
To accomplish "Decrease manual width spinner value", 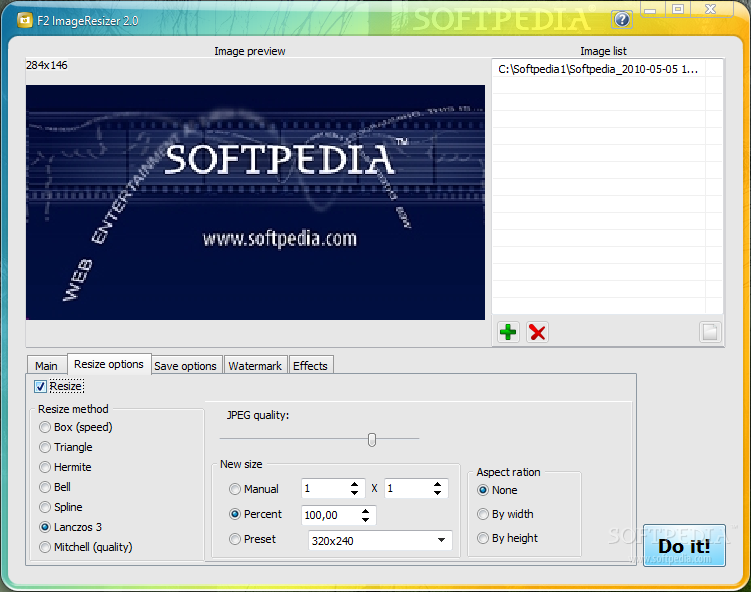I will (x=354, y=493).
